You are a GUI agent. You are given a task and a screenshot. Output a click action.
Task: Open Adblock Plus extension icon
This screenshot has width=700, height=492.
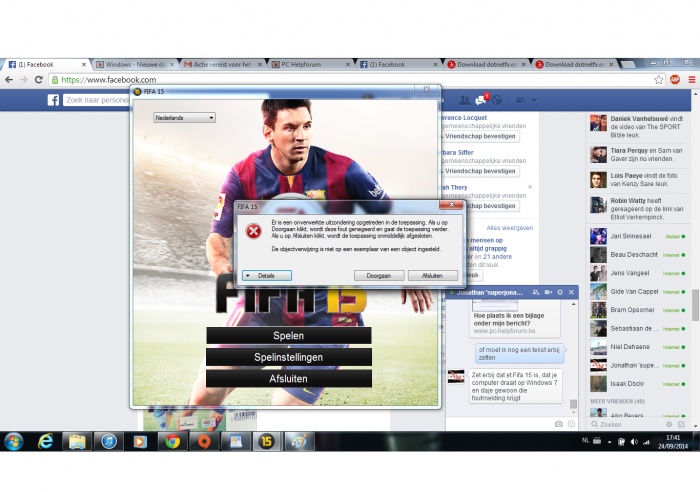point(675,80)
